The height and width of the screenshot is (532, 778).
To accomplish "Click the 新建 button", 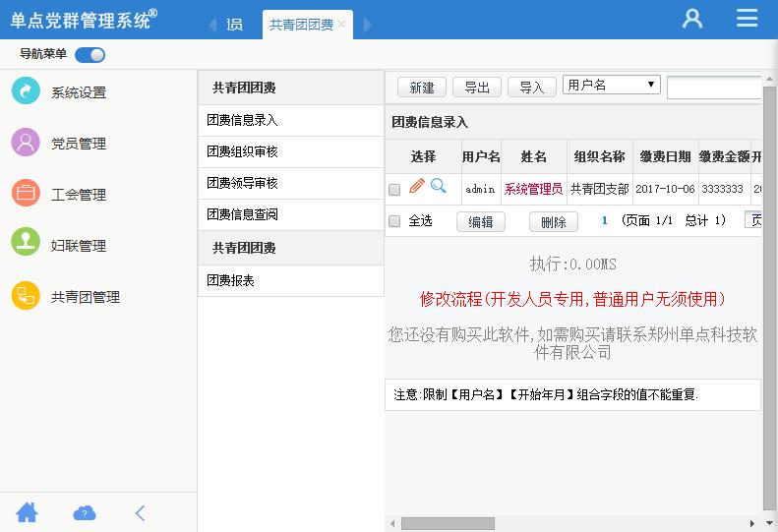I will coord(422,88).
